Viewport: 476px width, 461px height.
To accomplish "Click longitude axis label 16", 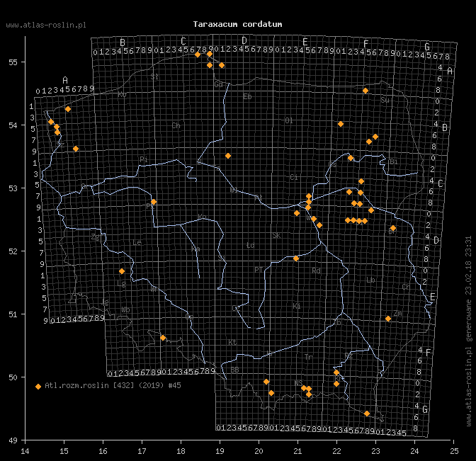I will [103, 451].
